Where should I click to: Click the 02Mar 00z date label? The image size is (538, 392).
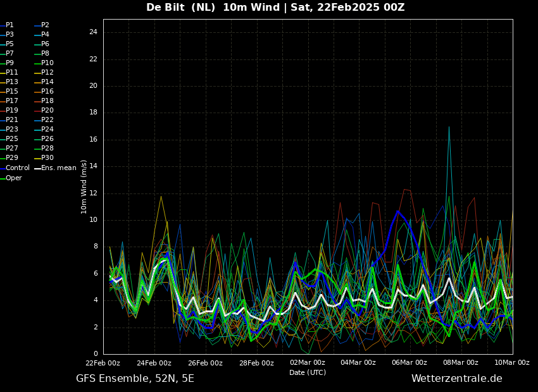[308, 363]
